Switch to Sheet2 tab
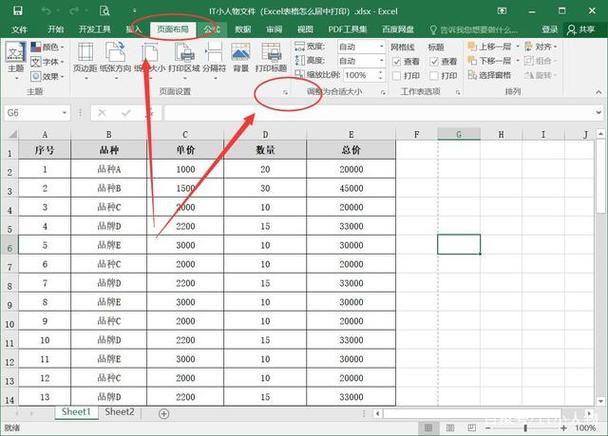This screenshot has height=436, width=608. tap(119, 412)
